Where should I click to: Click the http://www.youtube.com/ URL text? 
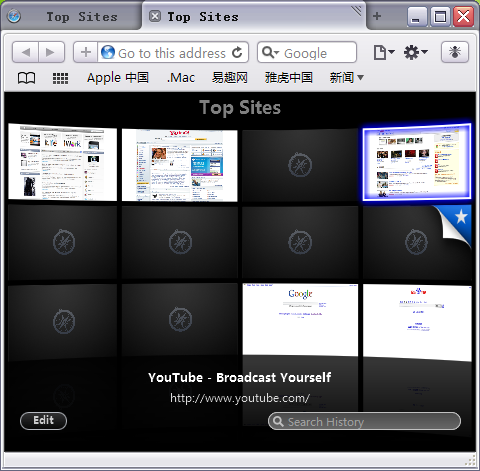point(240,398)
